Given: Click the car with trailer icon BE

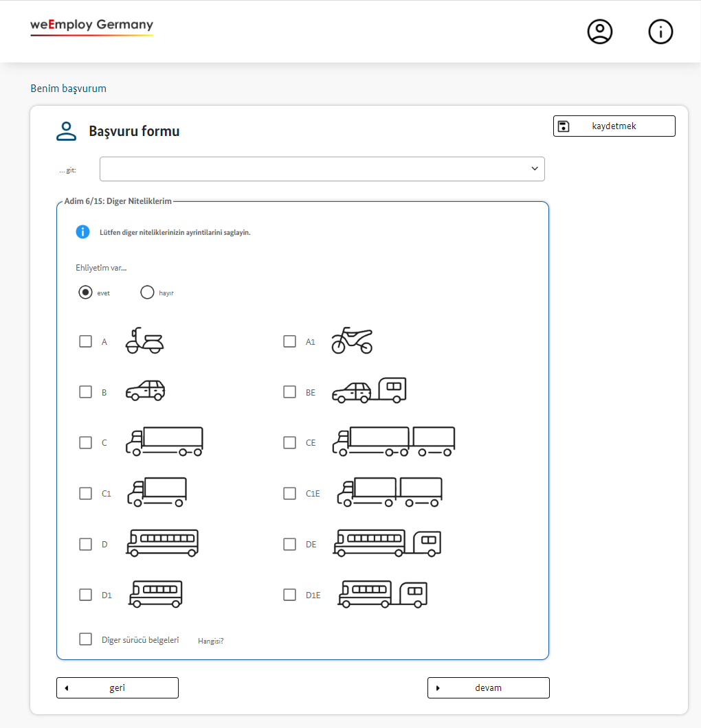Looking at the screenshot, I should (369, 391).
